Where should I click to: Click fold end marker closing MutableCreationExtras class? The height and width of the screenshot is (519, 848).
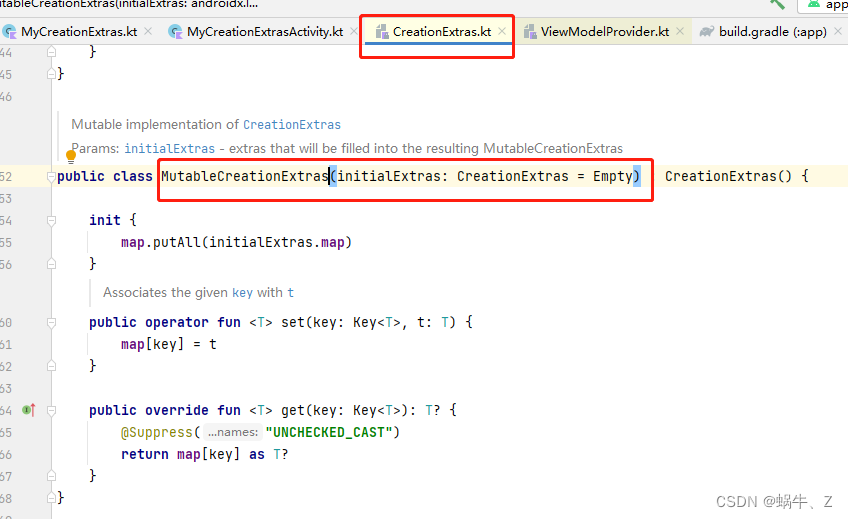(51, 498)
